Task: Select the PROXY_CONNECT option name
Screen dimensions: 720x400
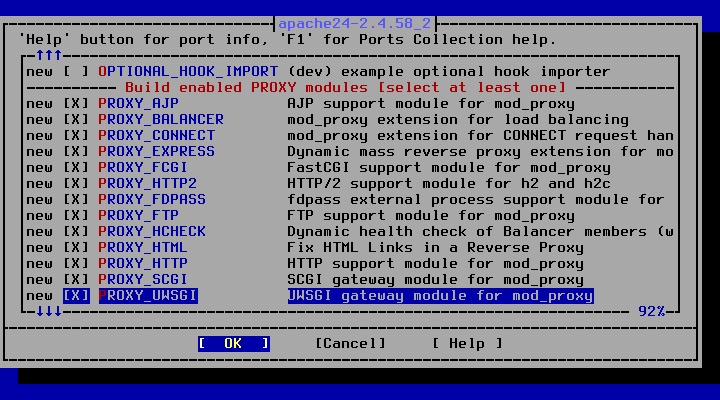Action: click(x=157, y=136)
